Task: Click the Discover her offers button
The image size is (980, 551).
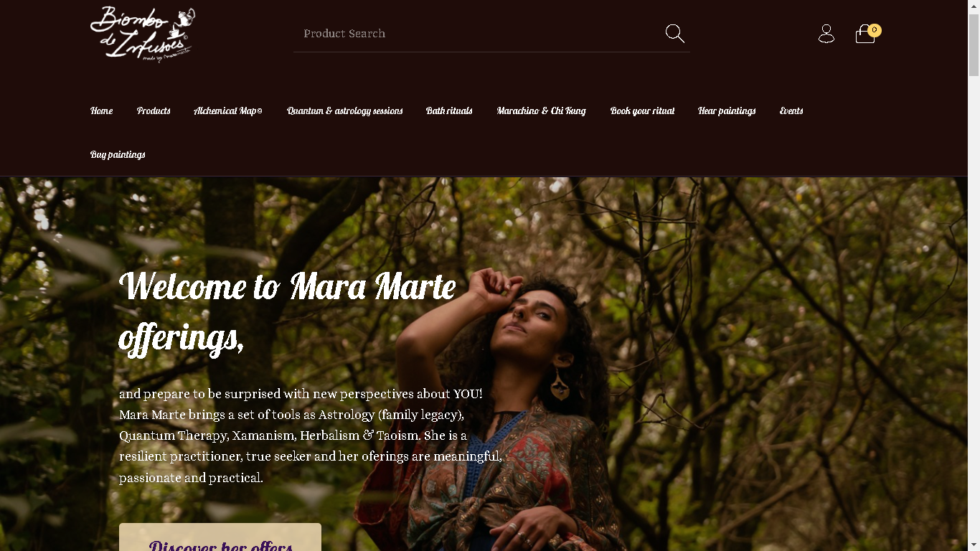Action: [220, 537]
